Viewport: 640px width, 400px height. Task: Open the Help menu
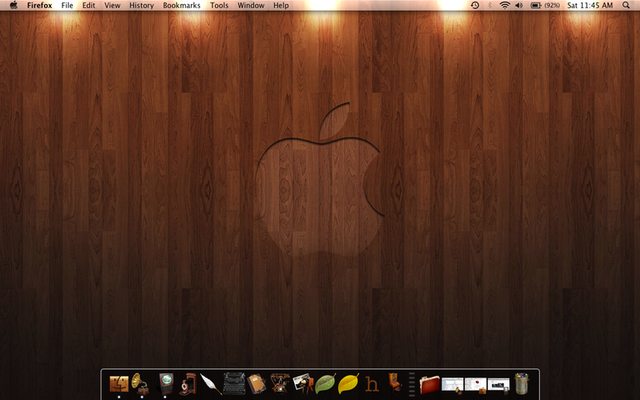point(281,5)
